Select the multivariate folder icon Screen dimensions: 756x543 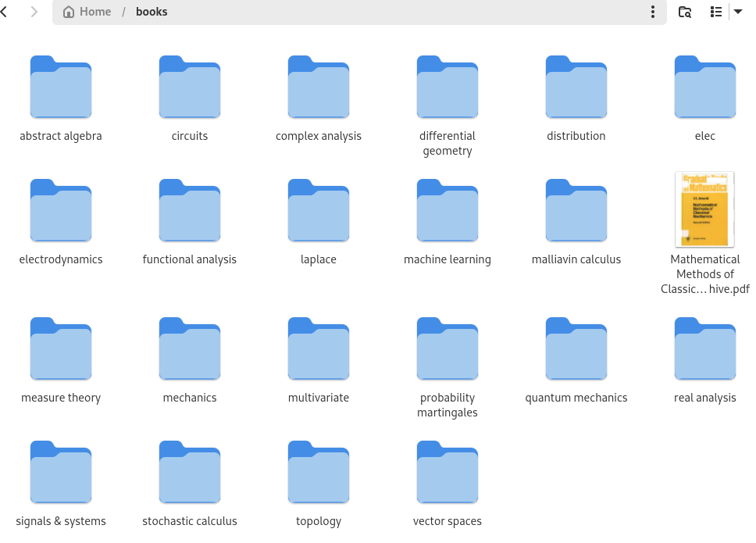[318, 348]
